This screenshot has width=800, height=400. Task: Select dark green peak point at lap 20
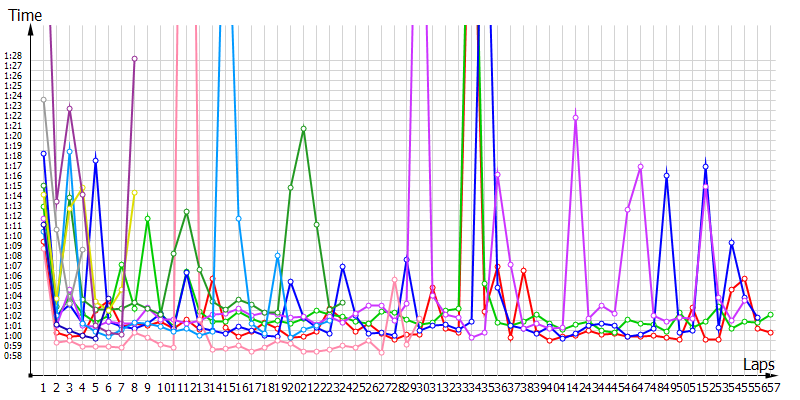coord(303,128)
